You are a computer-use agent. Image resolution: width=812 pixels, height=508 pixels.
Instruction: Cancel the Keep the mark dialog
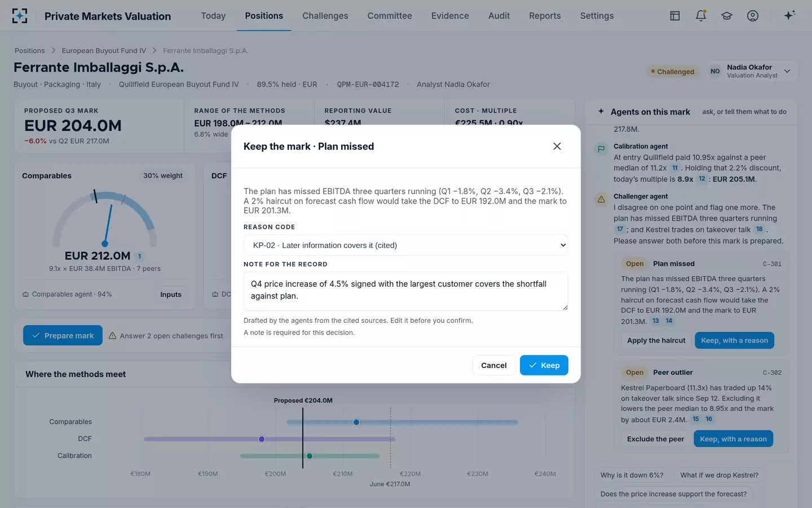[x=494, y=365]
